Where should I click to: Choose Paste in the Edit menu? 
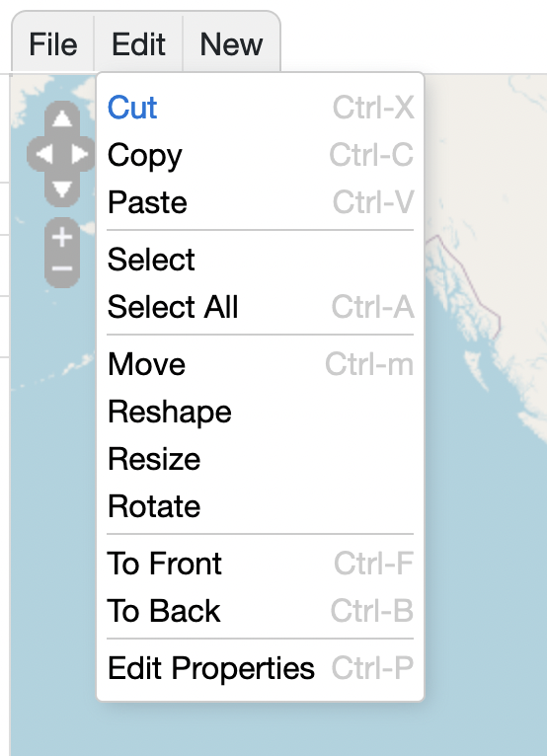click(x=261, y=202)
